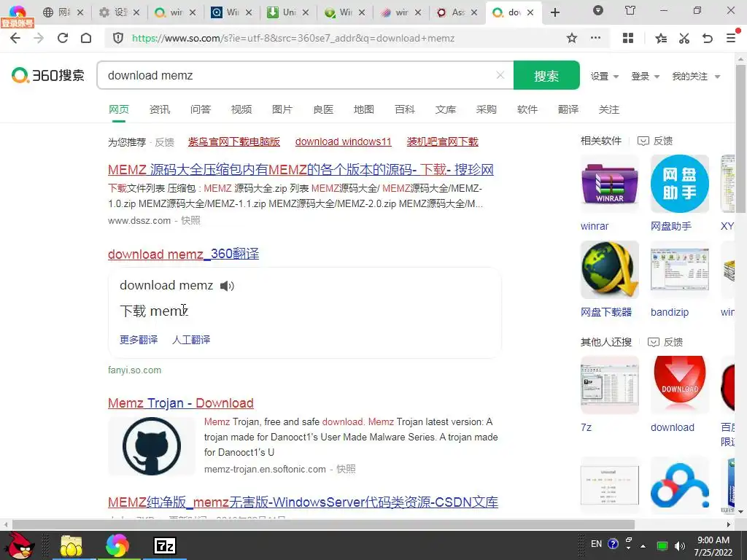Viewport: 747px width, 560px height.
Task: Open the round dropdown icon in title bar
Action: coord(598,10)
